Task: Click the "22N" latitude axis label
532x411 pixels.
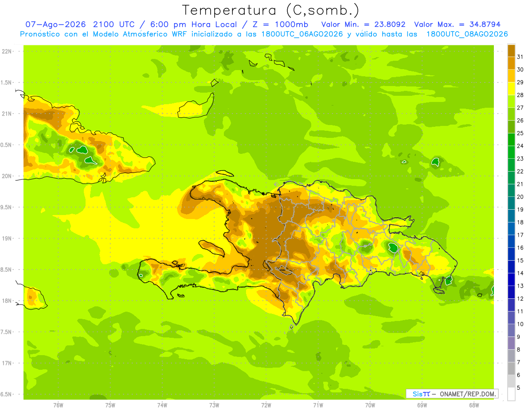Action: [7, 51]
